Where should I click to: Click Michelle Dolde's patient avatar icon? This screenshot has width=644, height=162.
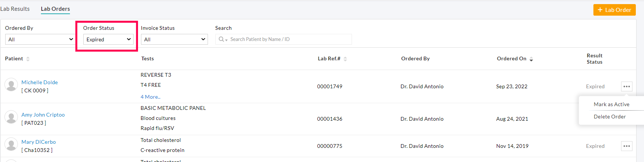pos(11,85)
